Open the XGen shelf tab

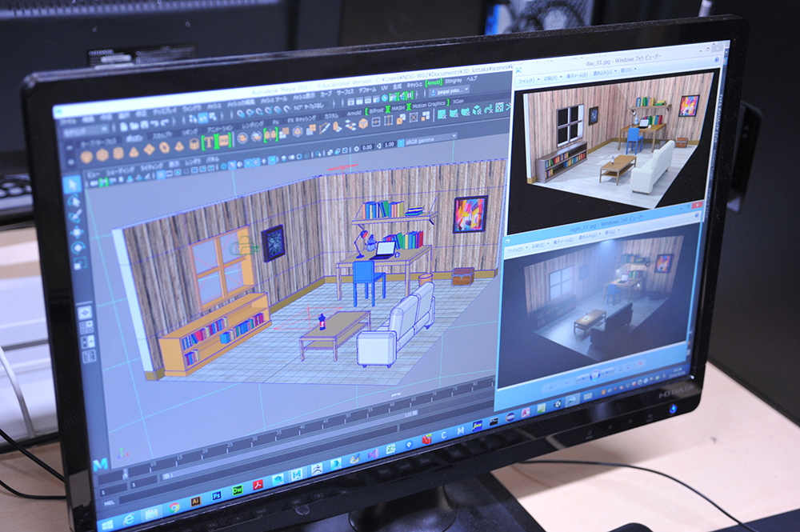(458, 102)
